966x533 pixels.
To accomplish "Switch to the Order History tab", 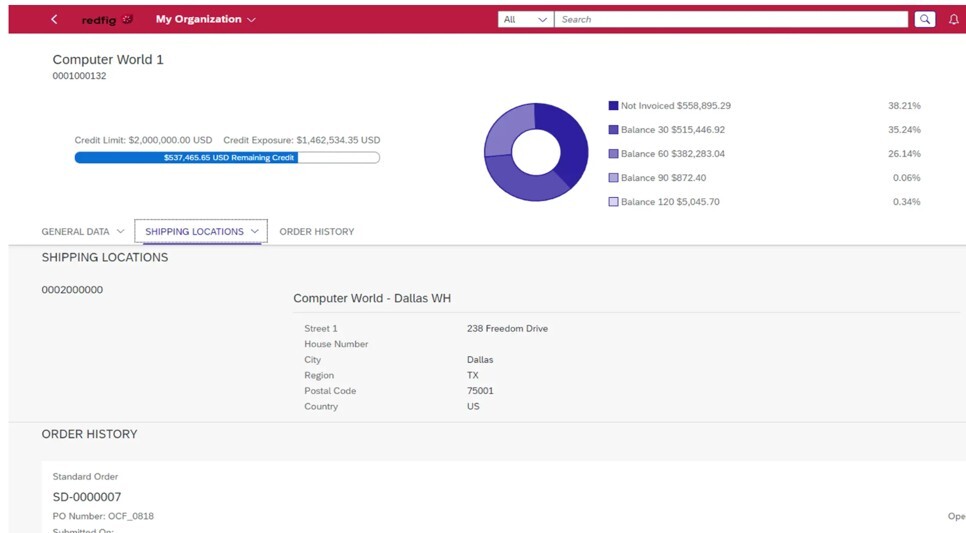I will tap(316, 231).
